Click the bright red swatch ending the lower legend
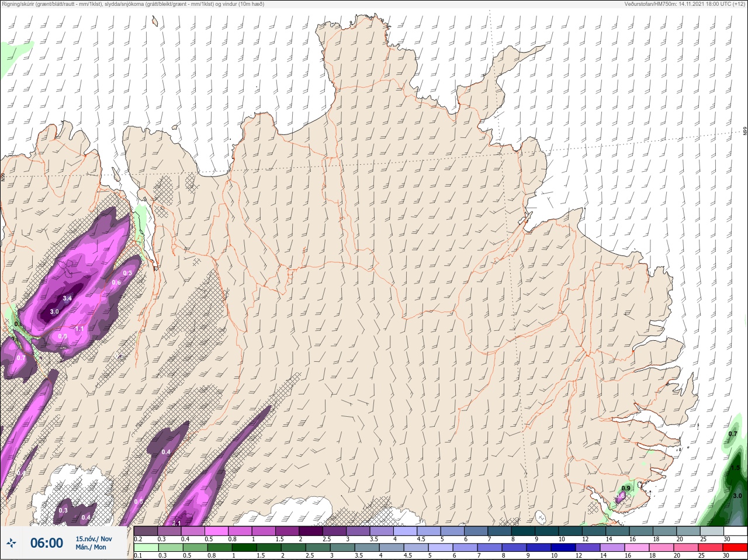This screenshot has width=748, height=560. 735,548
